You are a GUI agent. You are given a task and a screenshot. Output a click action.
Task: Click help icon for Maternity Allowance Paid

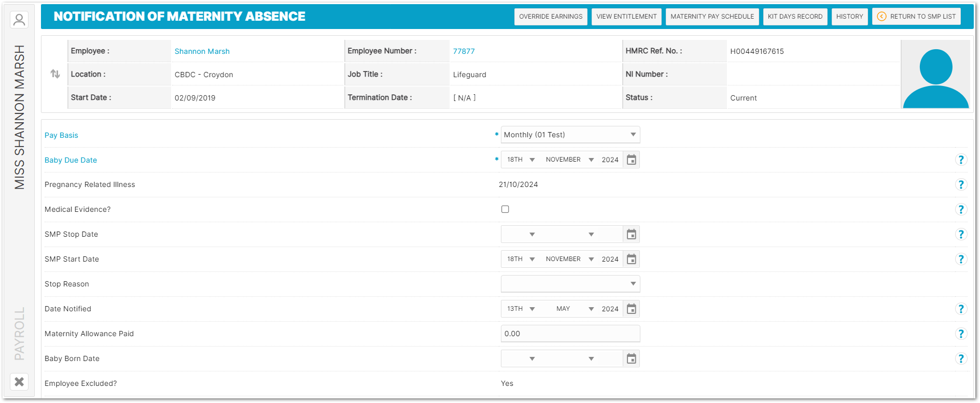[961, 334]
